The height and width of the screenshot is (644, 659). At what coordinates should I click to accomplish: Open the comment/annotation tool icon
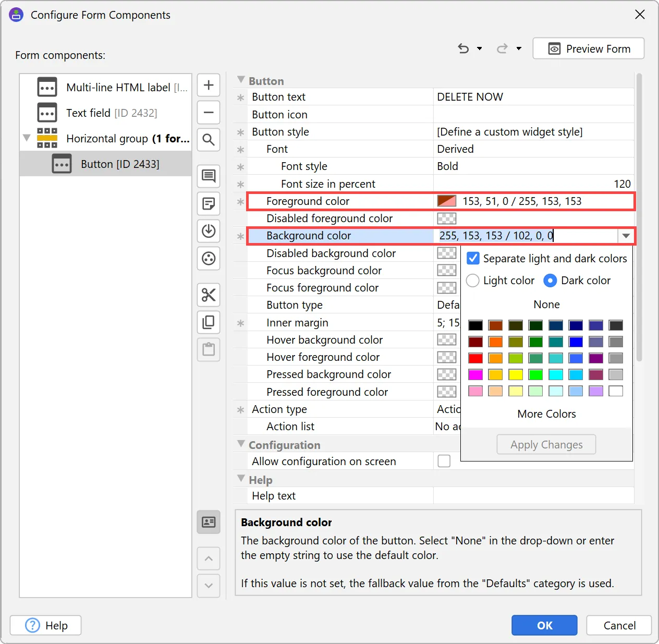tap(209, 176)
